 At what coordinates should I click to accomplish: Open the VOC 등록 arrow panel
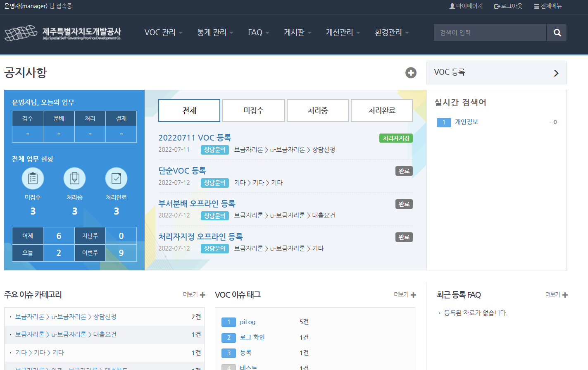click(x=496, y=73)
